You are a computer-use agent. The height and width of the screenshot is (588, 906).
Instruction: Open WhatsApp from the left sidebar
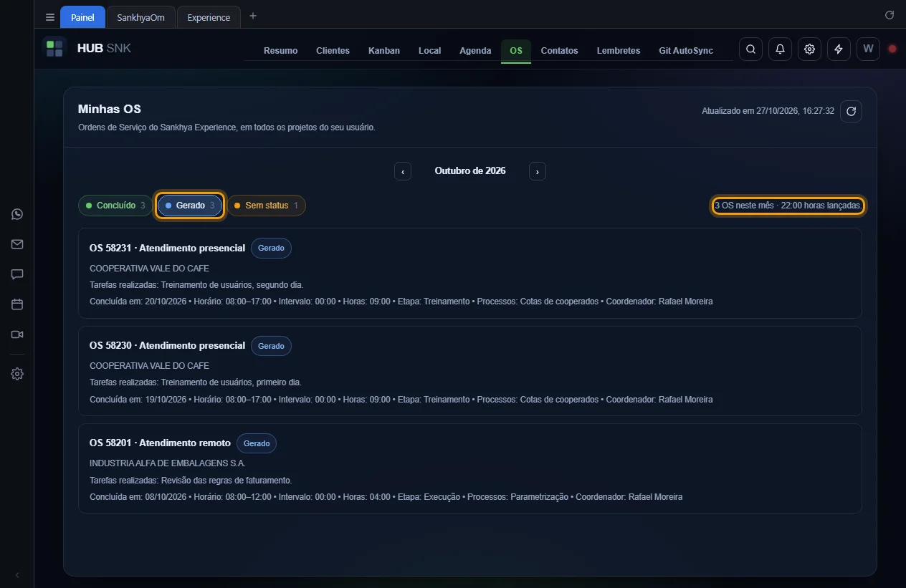tap(17, 214)
